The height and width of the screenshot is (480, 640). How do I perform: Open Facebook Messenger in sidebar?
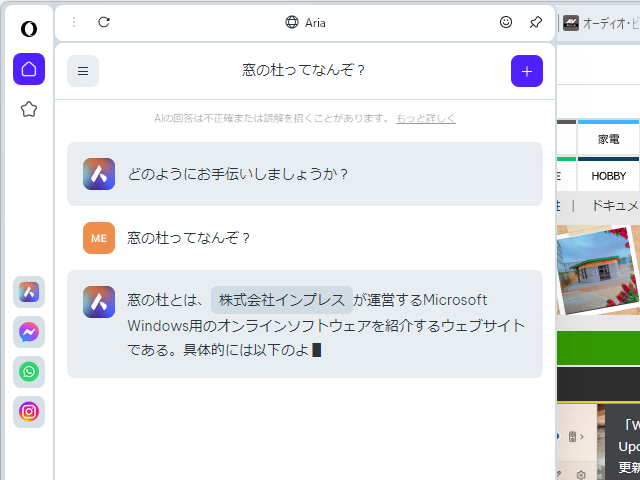click(x=29, y=332)
